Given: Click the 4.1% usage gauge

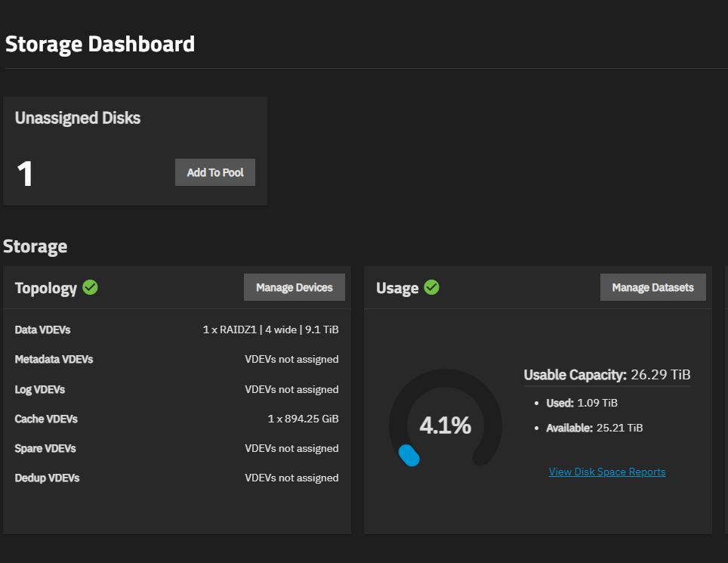Looking at the screenshot, I should point(445,425).
